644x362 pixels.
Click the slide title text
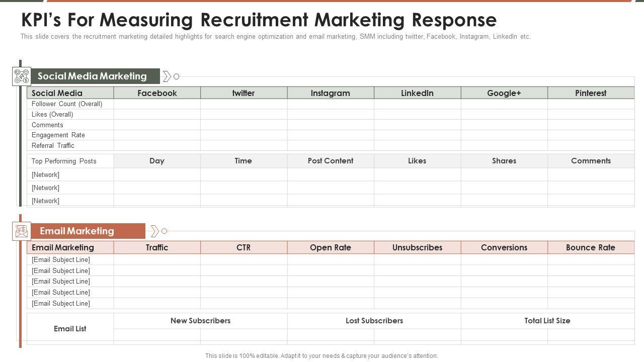pos(259,20)
